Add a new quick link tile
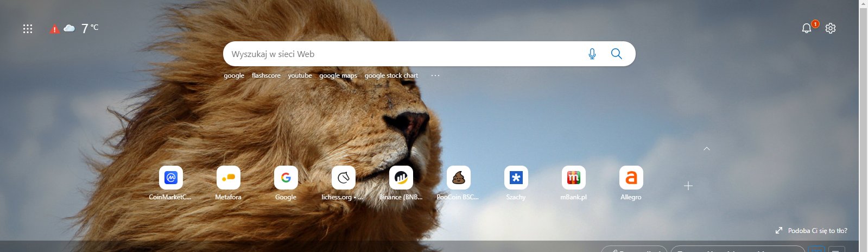 [688, 186]
